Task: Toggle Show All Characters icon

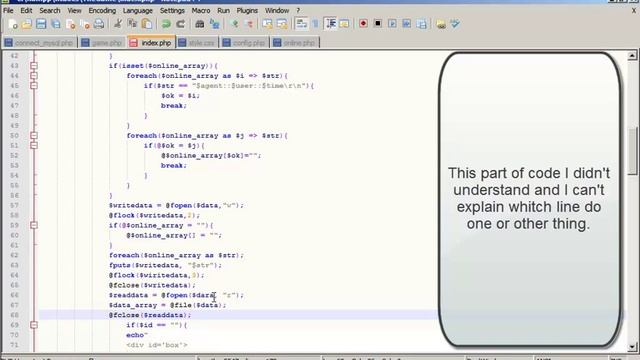Action: pos(316,24)
